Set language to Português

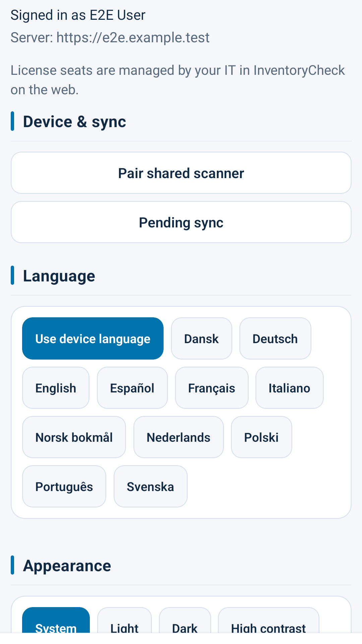coord(64,486)
